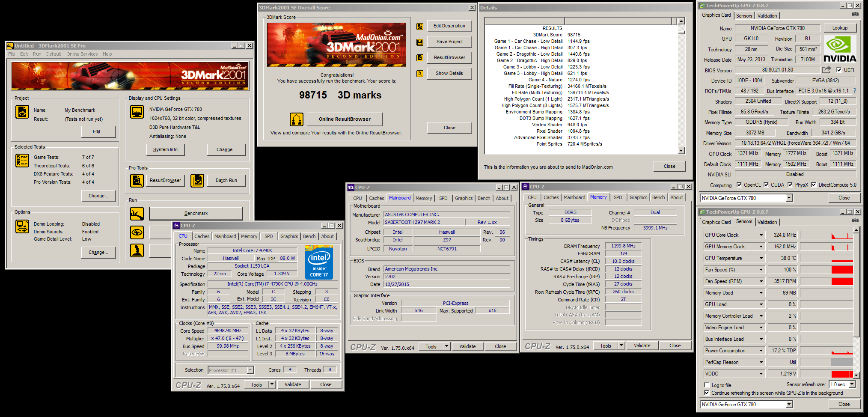Click the Details results scrollbar down arrow

(x=681, y=151)
